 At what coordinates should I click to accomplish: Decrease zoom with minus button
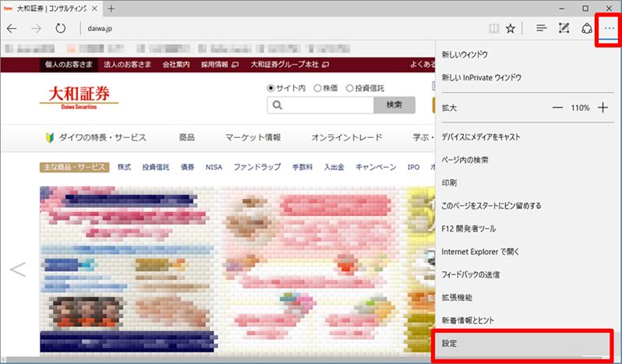(x=558, y=108)
